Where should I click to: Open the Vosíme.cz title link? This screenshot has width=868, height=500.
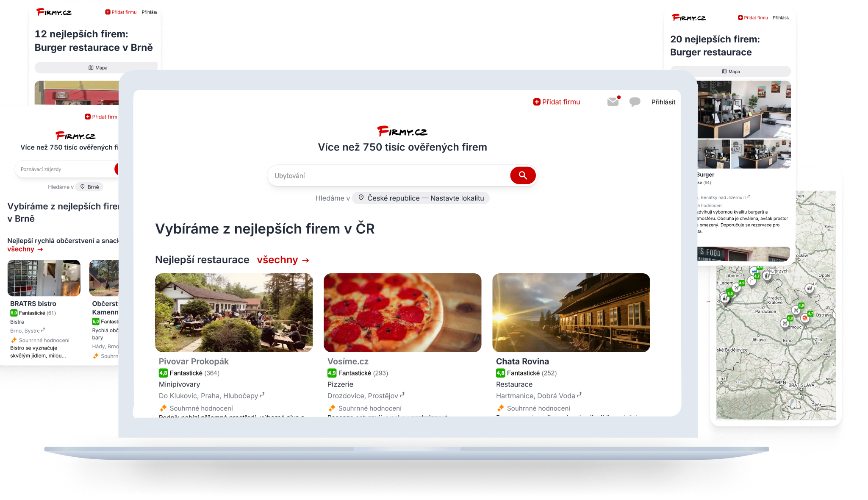[x=348, y=361]
